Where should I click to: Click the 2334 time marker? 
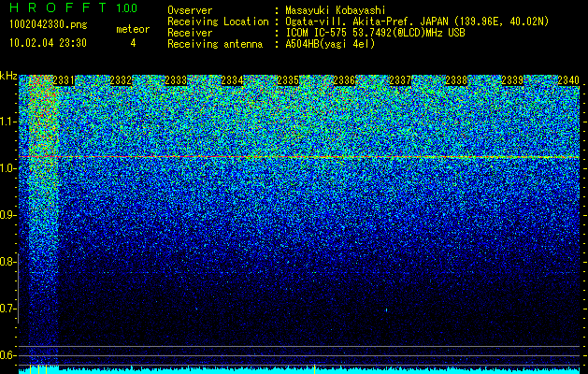pyautogui.click(x=232, y=80)
